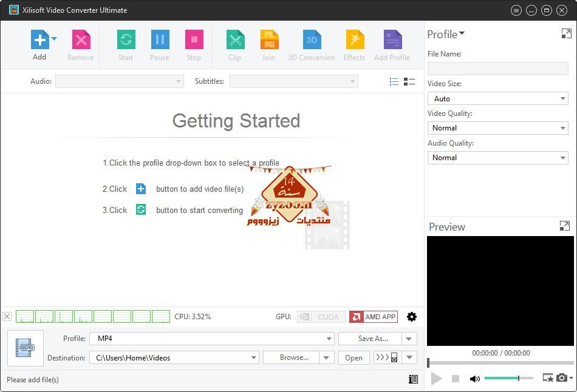The height and width of the screenshot is (392, 577).
Task: Click the CPU: 3.52% usage text
Action: 193,317
